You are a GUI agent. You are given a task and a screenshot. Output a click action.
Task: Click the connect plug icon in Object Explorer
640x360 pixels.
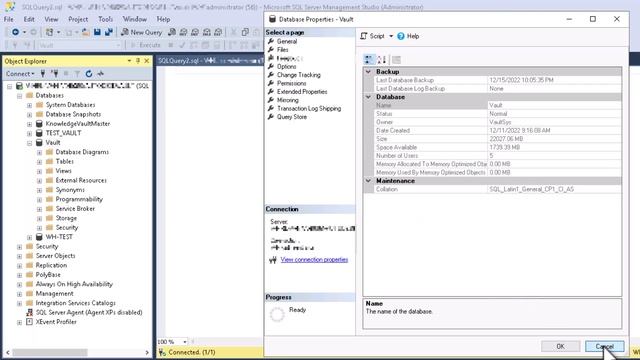(43, 73)
